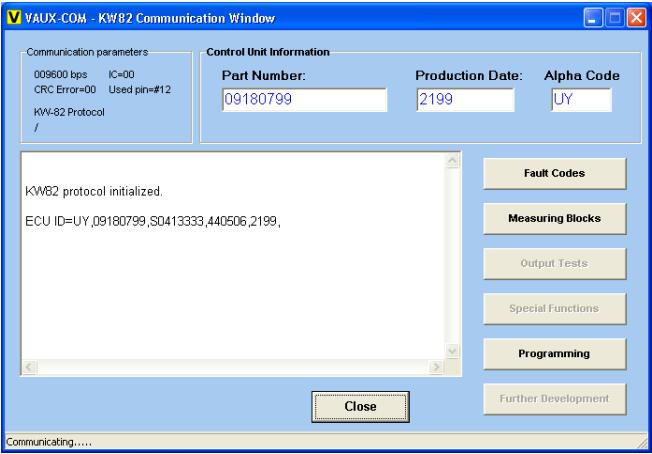This screenshot has height=454, width=652.
Task: Minimize the VAUX-COM window
Action: [x=593, y=19]
